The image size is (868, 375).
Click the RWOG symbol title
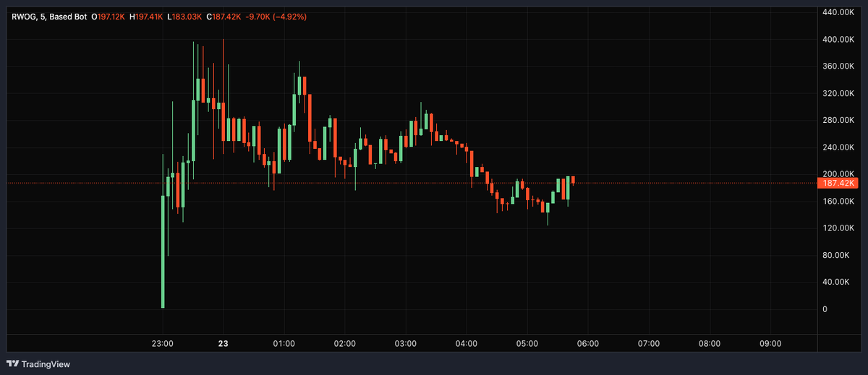(48, 16)
